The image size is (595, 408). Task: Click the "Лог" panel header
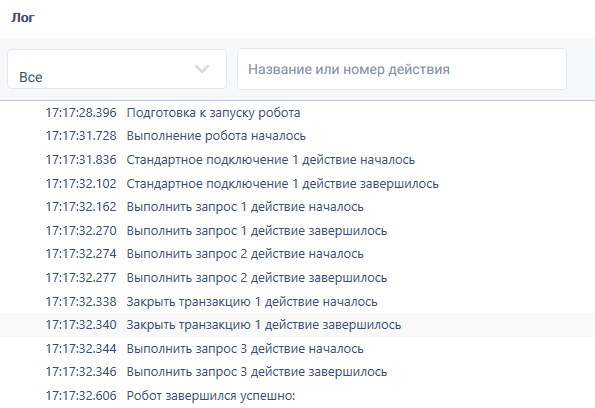tap(23, 17)
